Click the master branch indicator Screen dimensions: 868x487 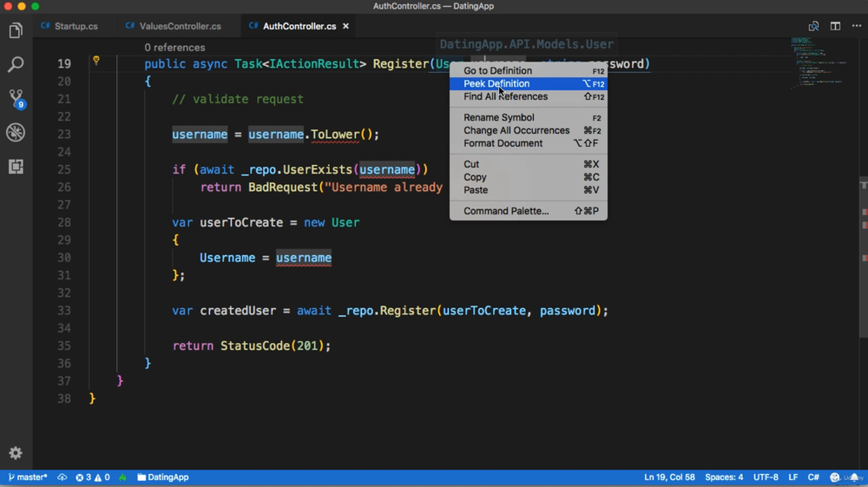tap(27, 477)
